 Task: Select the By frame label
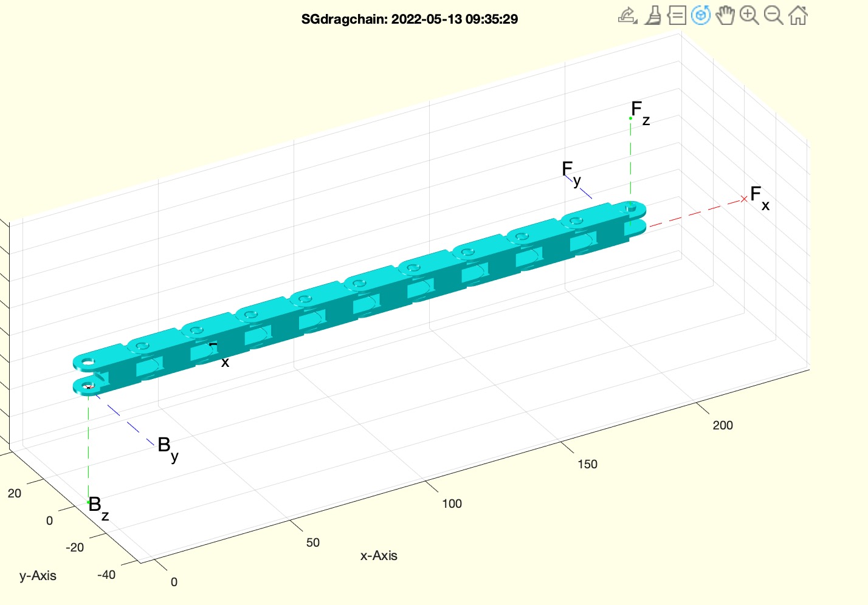pos(167,448)
